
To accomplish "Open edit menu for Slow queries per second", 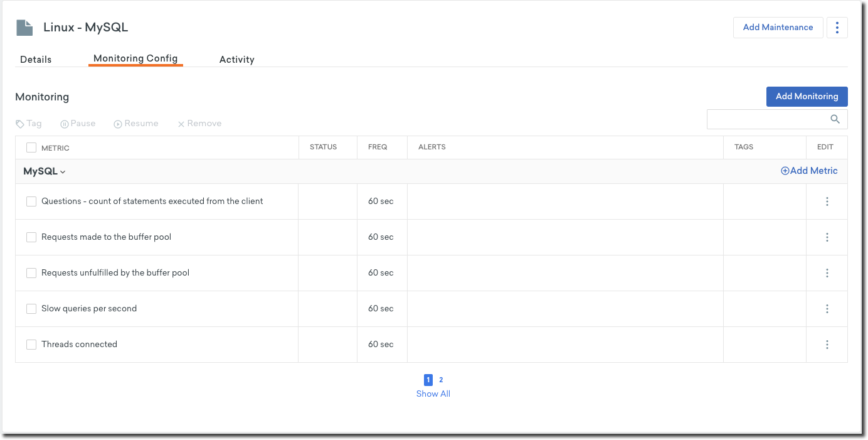I will point(827,309).
